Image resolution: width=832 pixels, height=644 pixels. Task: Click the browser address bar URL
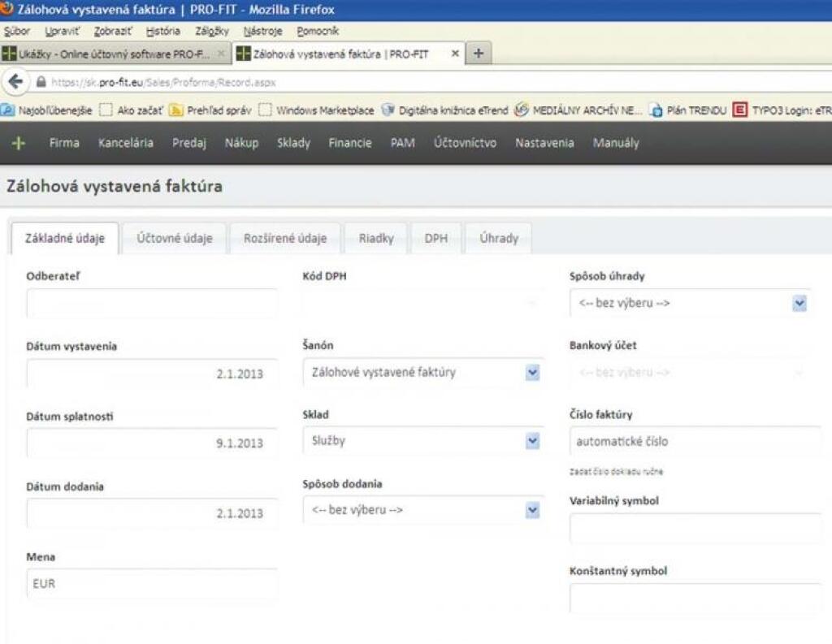(163, 83)
